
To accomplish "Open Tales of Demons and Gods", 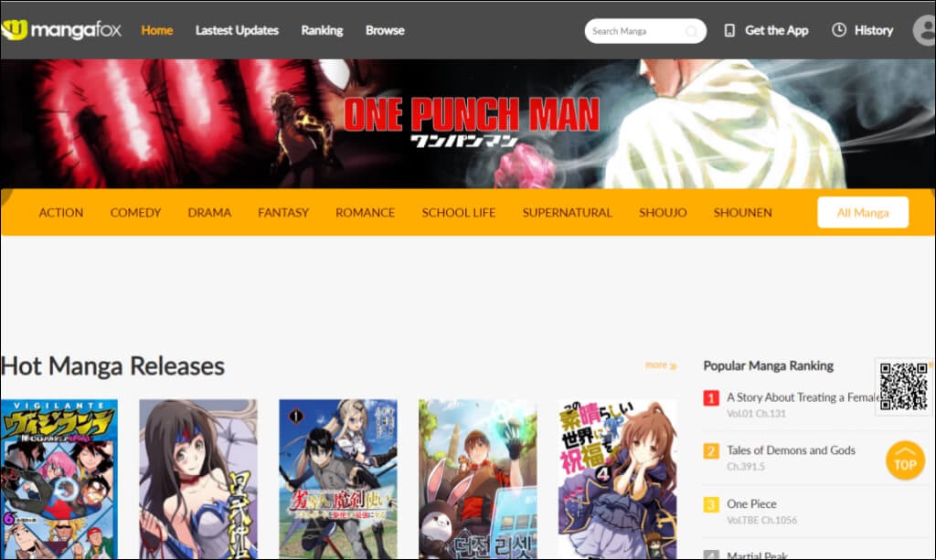I will pyautogui.click(x=791, y=450).
